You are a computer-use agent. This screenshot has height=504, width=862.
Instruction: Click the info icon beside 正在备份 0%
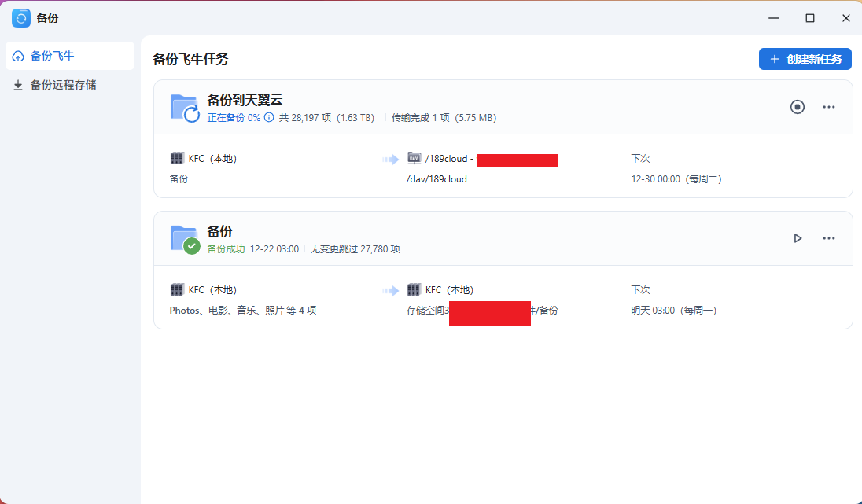[269, 118]
